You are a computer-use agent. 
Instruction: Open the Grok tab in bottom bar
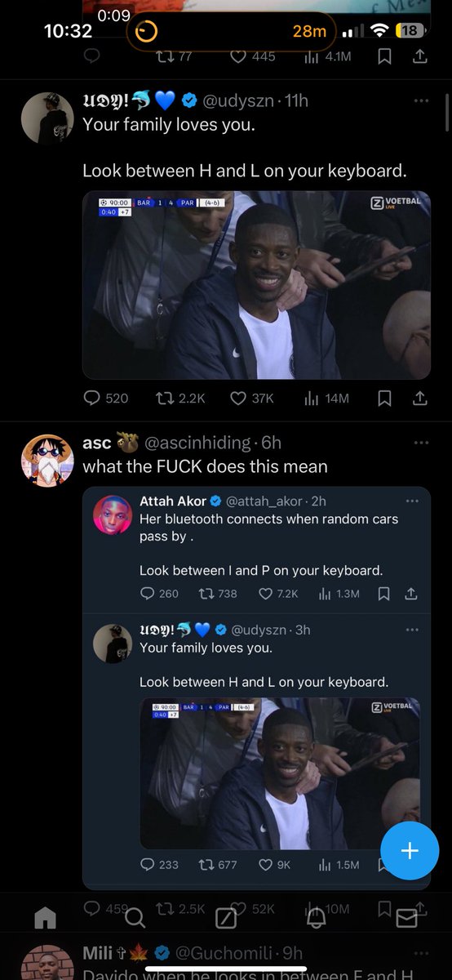tap(226, 919)
